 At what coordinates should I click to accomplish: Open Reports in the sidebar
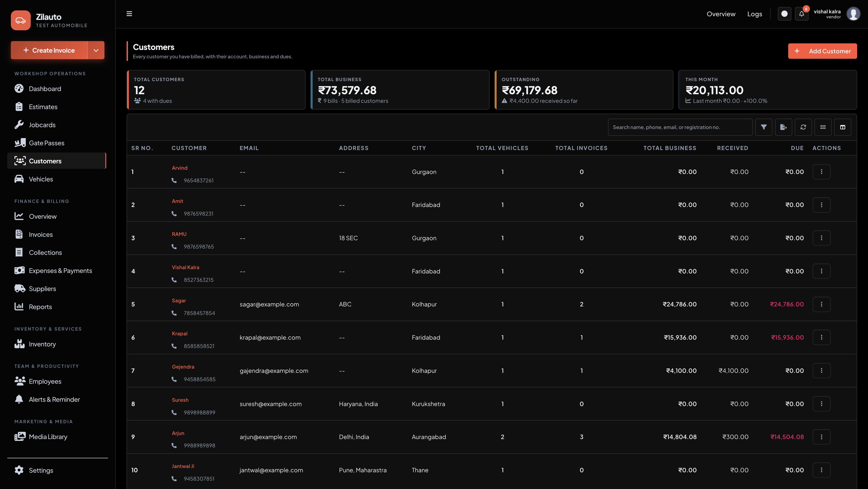pos(57,307)
